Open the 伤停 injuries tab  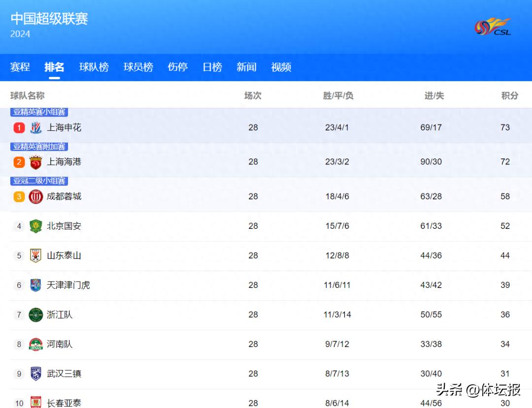[x=177, y=67]
